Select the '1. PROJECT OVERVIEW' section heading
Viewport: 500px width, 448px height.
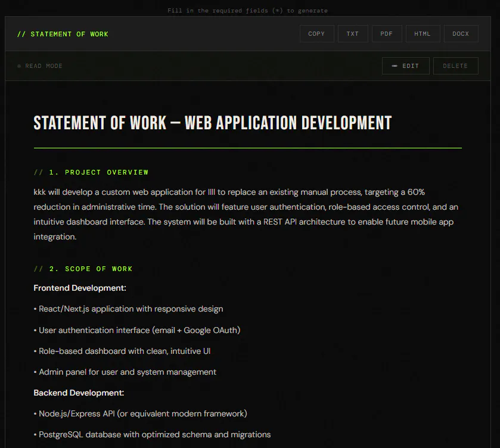pyautogui.click(x=91, y=173)
